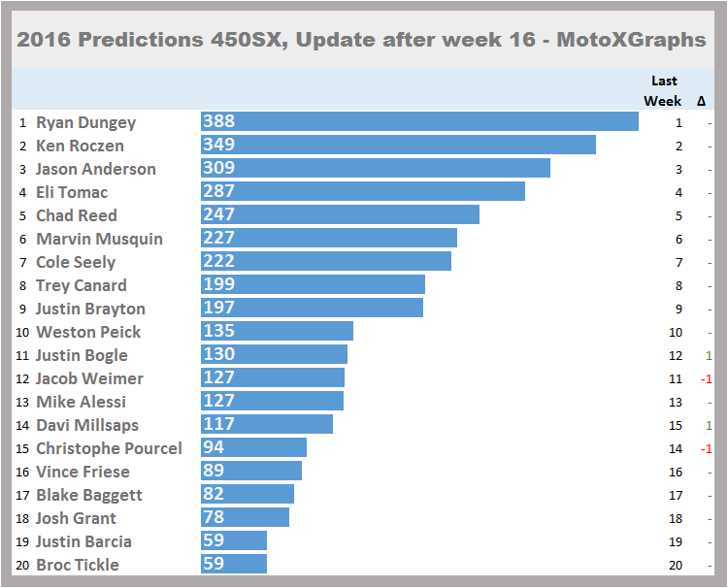The image size is (728, 588).
Task: Click Trey Canard's 199 points bar
Action: pos(313,285)
